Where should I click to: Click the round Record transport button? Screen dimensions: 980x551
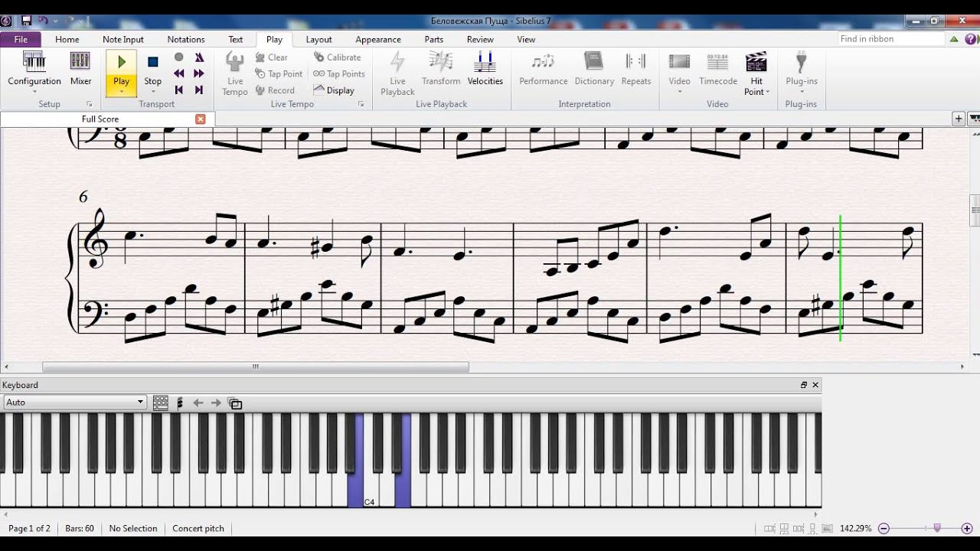pos(179,57)
